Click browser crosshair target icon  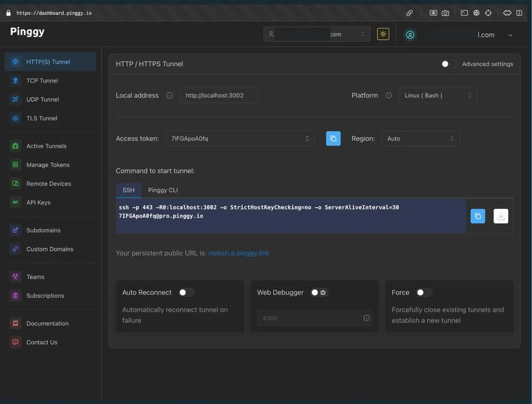pos(488,13)
